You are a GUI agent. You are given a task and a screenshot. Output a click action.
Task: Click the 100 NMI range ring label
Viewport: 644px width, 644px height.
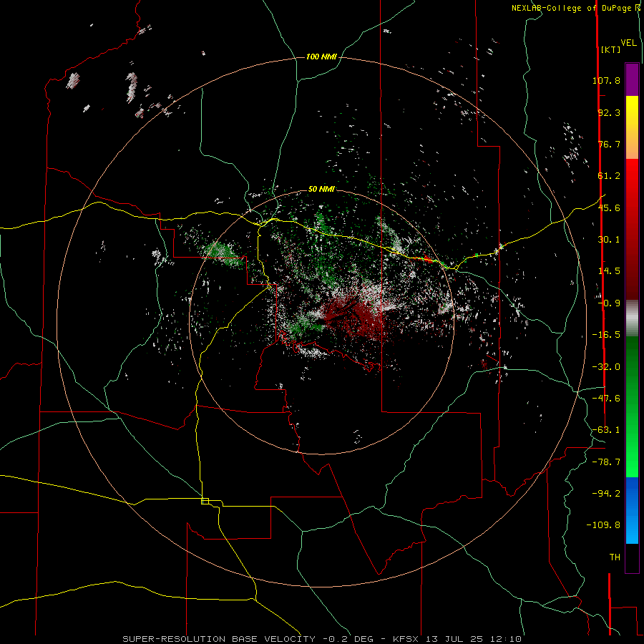321,57
